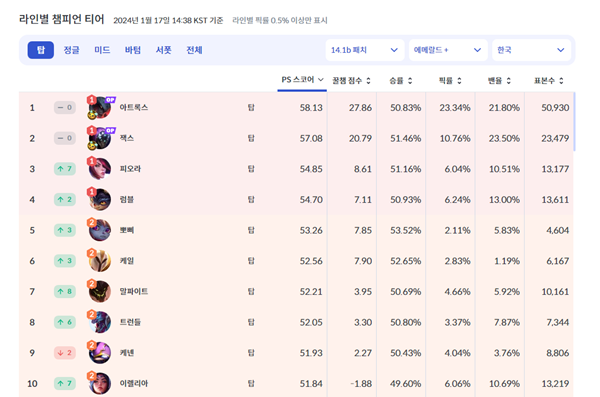The image size is (600, 397).
Task: Click the 라인별 챔피언 티어 heading
Action: [x=62, y=19]
